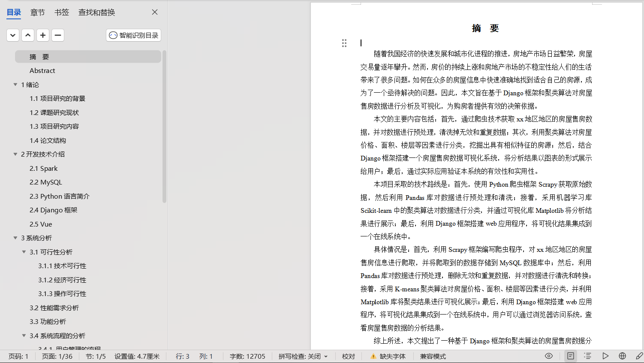Collapse the 3.1 可行性分析 tree node
Image resolution: width=644 pixels, height=363 pixels.
24,252
